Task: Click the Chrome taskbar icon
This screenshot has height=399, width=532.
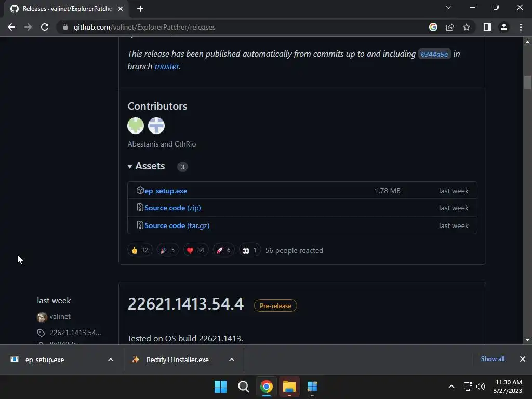Action: [x=267, y=387]
